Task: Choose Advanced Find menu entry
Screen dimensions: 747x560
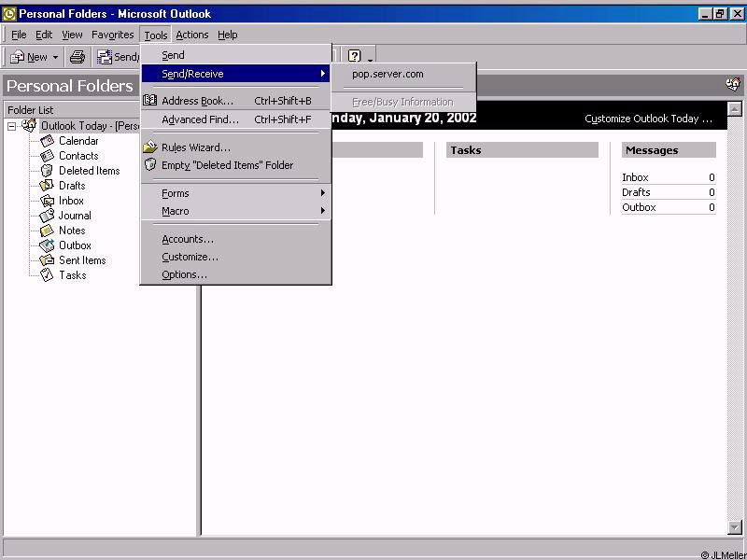Action: click(x=236, y=119)
